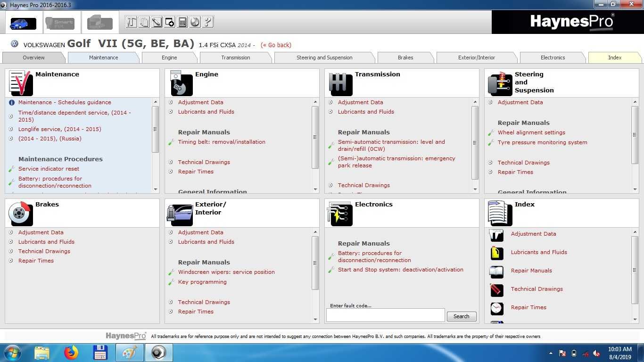
Task: Select the yellow Index tab
Action: (x=615, y=58)
